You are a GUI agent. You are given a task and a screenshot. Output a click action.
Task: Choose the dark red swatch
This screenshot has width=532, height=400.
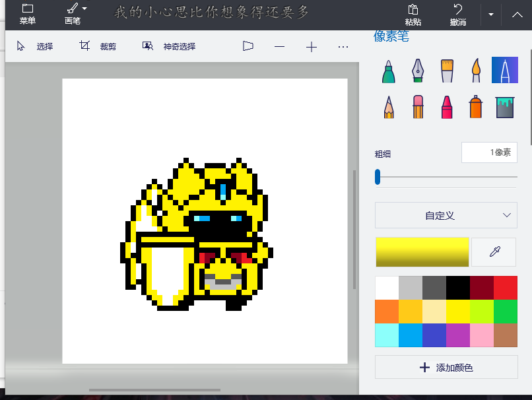[x=482, y=288]
